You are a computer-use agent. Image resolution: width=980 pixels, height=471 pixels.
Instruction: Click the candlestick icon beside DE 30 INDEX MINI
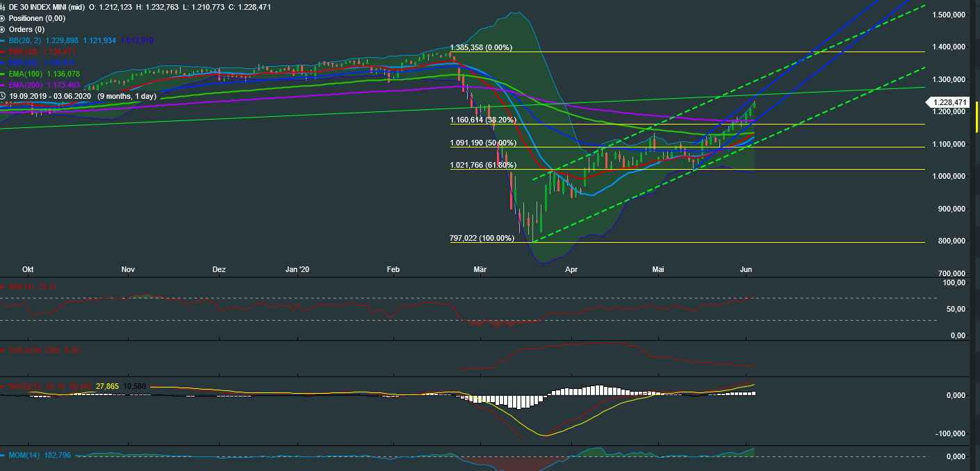coord(3,7)
